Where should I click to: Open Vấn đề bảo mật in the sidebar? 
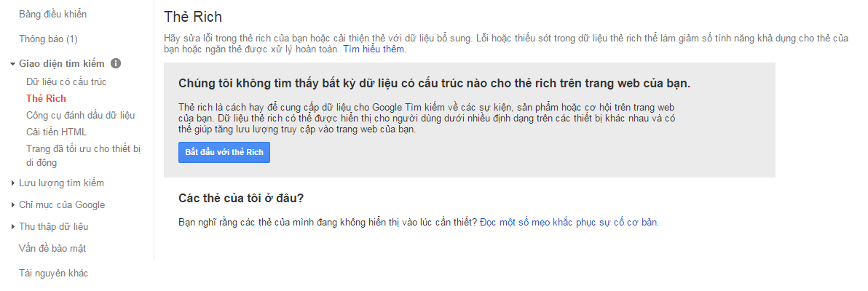click(x=52, y=248)
